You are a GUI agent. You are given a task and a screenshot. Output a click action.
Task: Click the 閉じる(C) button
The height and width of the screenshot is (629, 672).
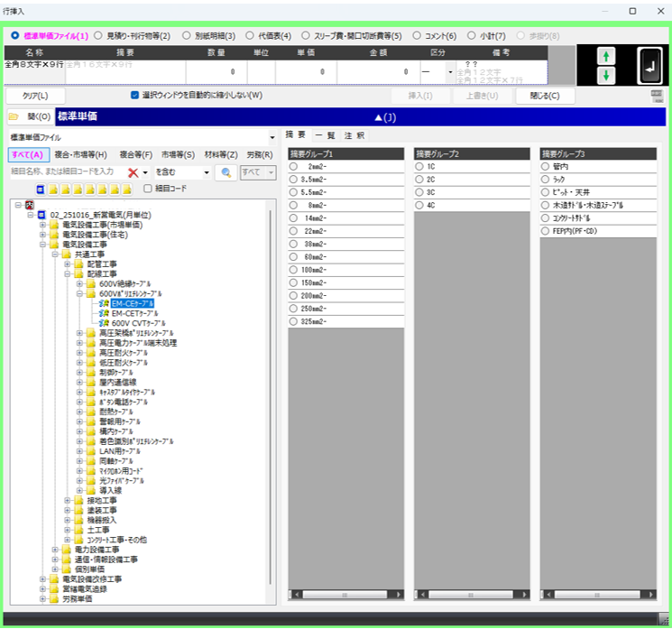[544, 96]
